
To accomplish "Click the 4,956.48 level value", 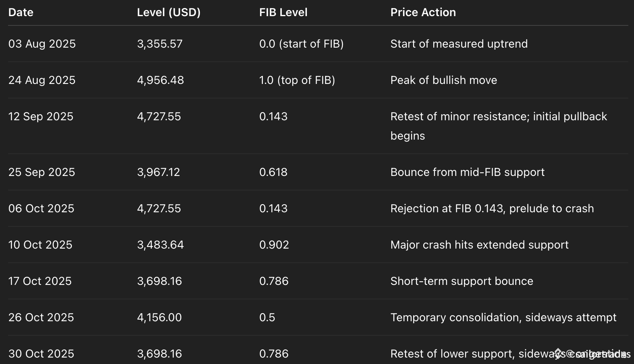I will [160, 80].
